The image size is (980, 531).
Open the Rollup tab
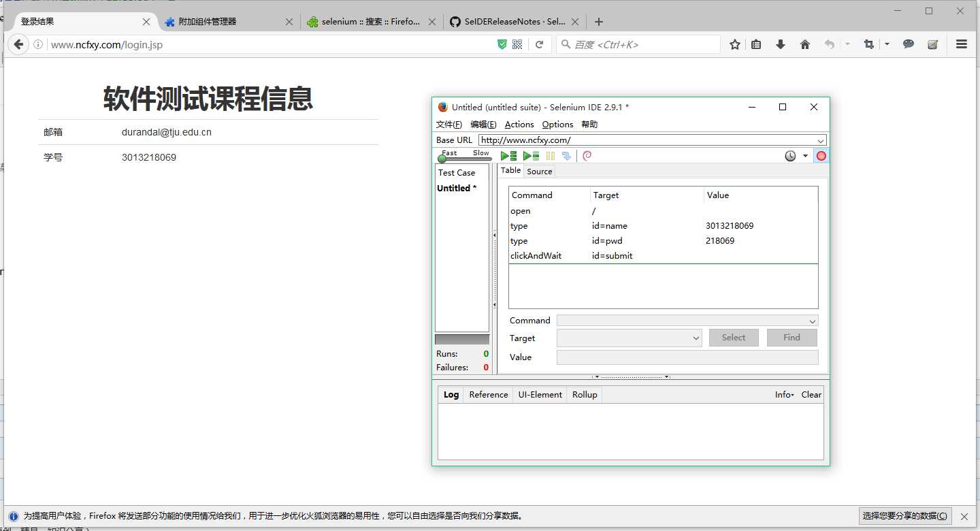[x=585, y=395]
